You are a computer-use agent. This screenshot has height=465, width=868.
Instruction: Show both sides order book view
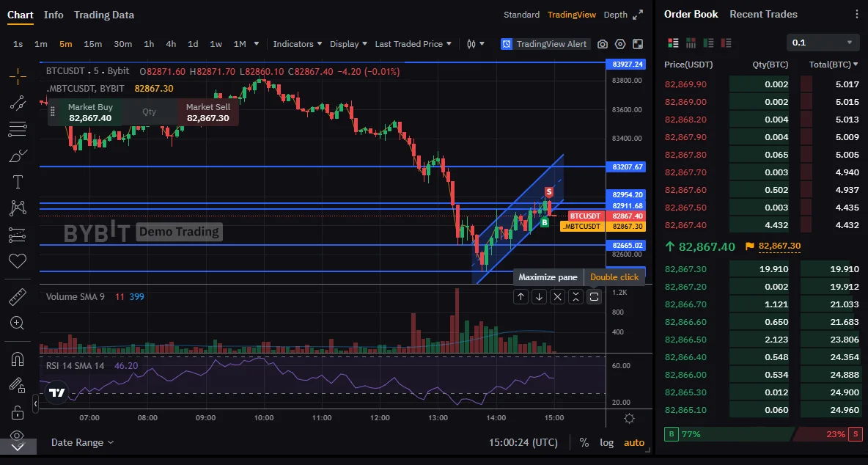673,43
